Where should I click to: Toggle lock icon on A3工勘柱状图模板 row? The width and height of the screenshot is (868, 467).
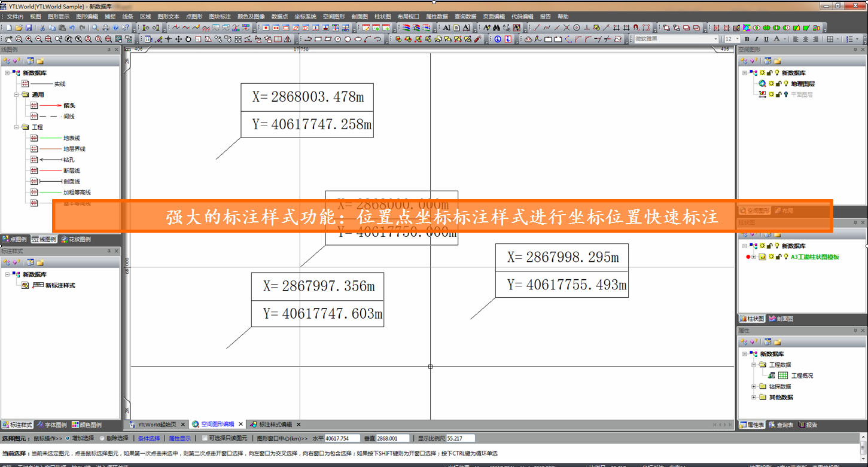(778, 257)
